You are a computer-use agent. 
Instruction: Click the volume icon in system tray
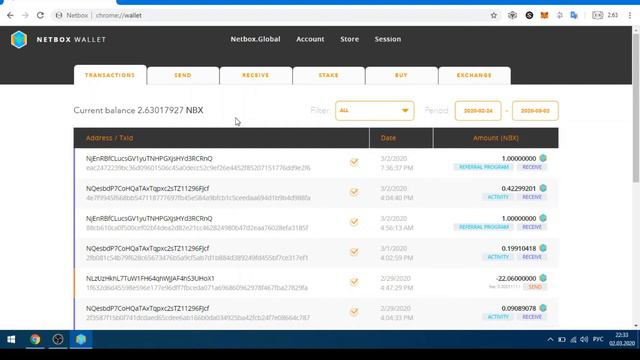[x=584, y=339]
